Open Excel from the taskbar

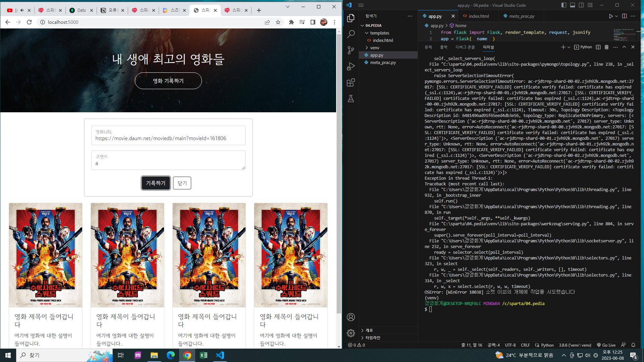point(203,355)
